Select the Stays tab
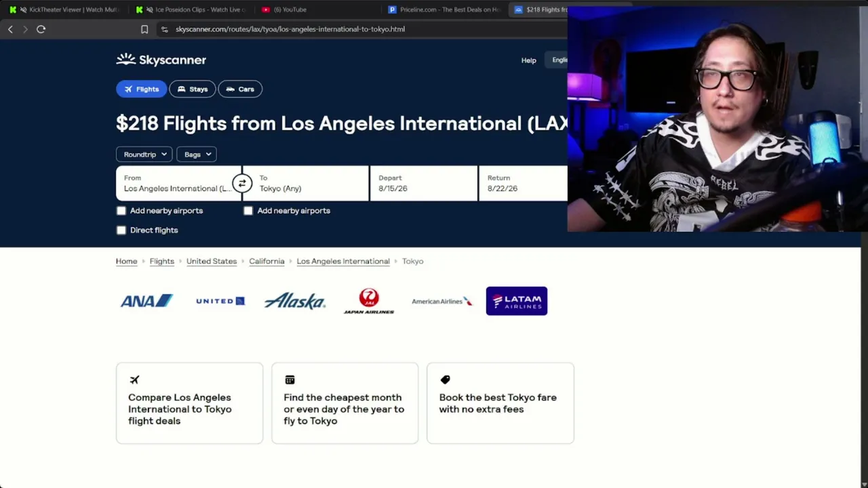 193,89
